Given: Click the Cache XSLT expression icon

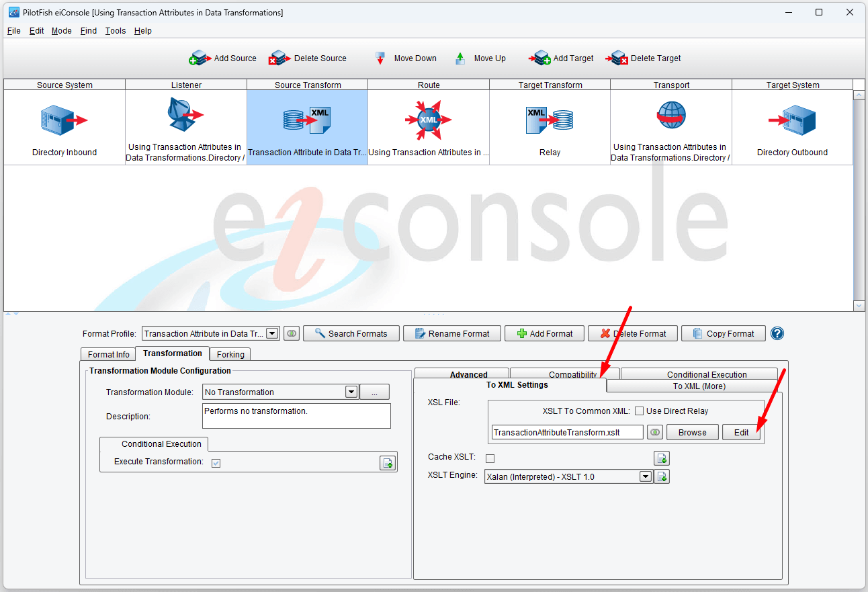Looking at the screenshot, I should click(x=662, y=458).
